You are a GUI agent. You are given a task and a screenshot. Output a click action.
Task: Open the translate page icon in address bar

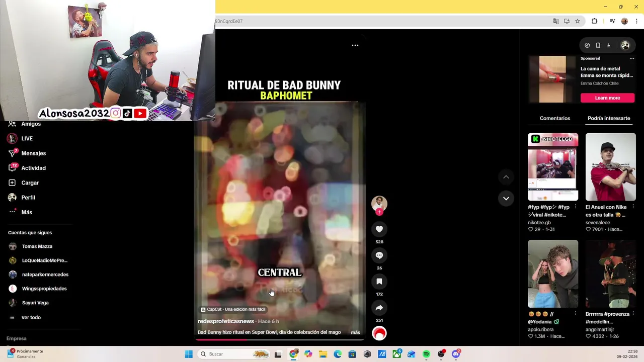point(556,21)
